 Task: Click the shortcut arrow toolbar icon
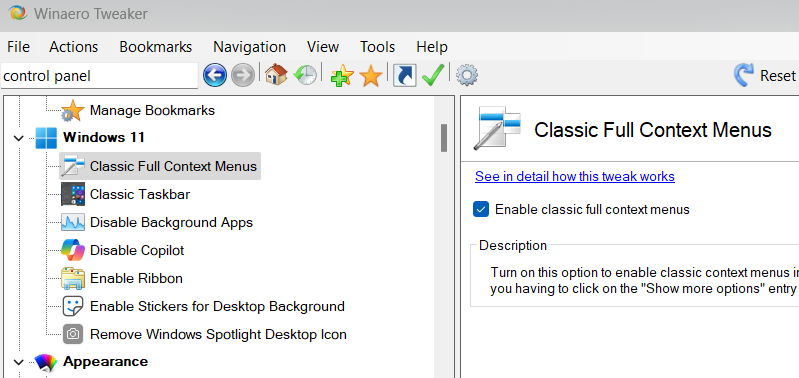point(405,76)
